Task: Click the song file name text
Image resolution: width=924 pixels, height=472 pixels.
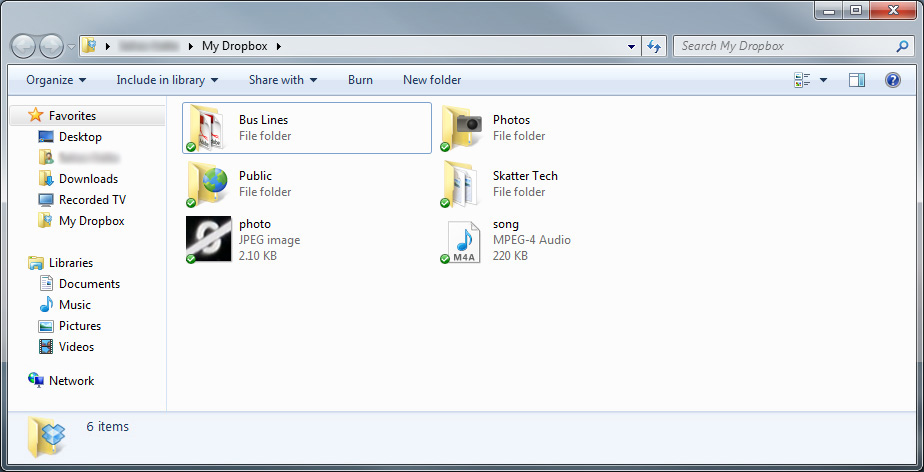Action: (x=506, y=224)
